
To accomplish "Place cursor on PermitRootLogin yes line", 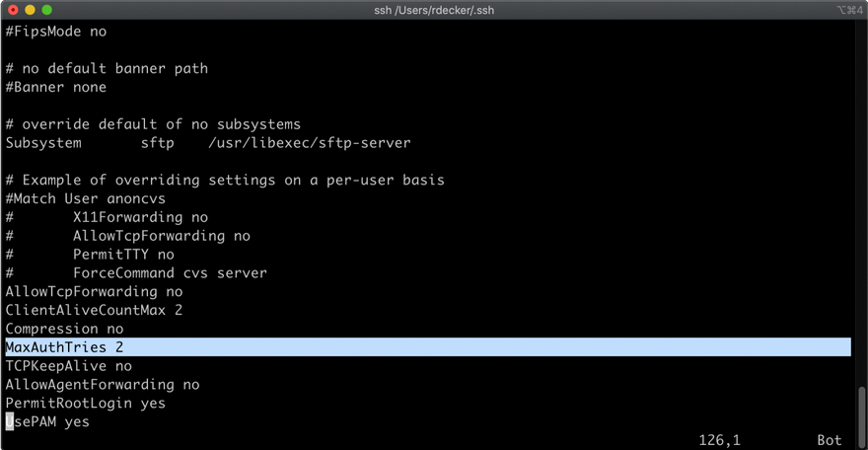I will (x=85, y=403).
